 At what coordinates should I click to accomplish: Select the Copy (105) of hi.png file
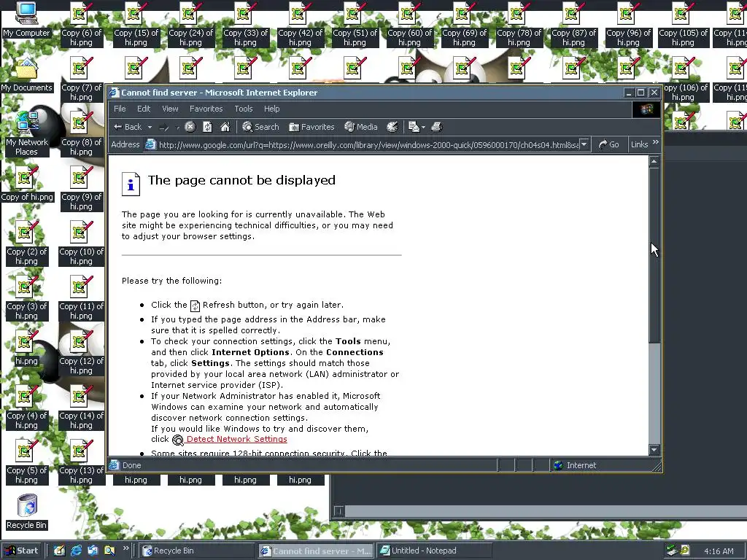pyautogui.click(x=683, y=24)
